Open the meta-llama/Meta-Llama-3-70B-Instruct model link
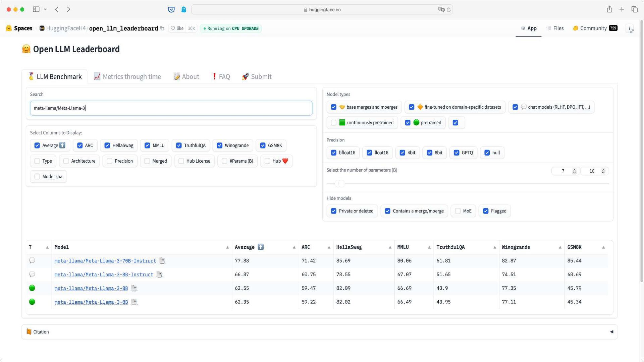644x362 pixels. (x=105, y=261)
